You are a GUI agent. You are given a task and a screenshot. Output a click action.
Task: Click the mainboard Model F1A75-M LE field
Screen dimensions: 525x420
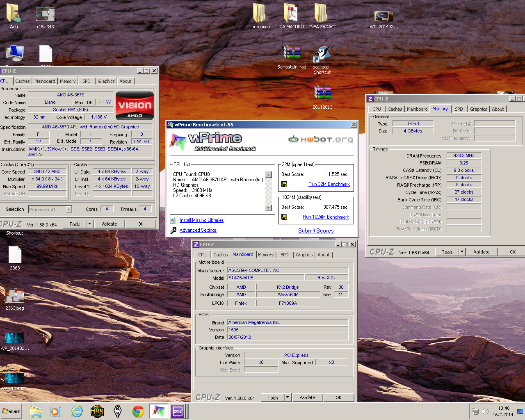[266, 278]
